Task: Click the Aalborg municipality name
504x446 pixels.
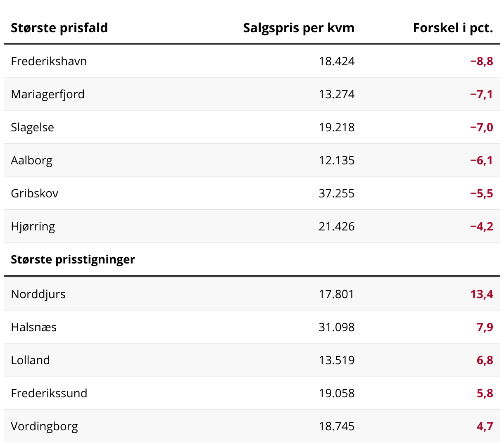Action: coord(31,160)
